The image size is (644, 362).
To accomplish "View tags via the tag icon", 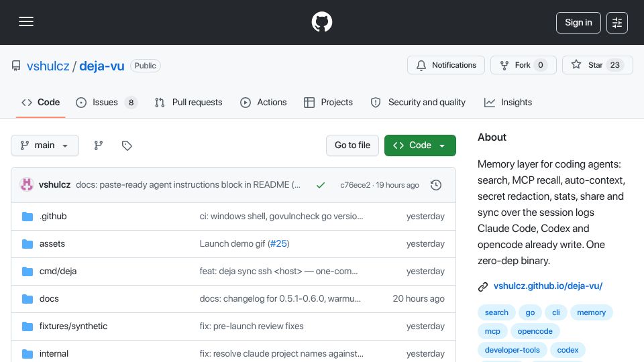I will click(x=127, y=145).
